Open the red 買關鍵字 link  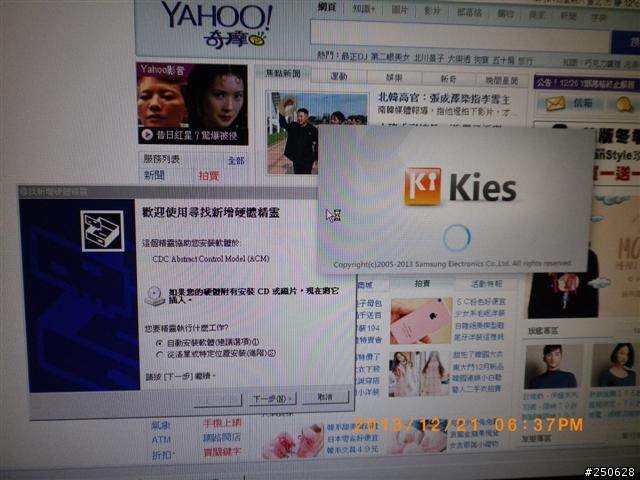point(222,452)
